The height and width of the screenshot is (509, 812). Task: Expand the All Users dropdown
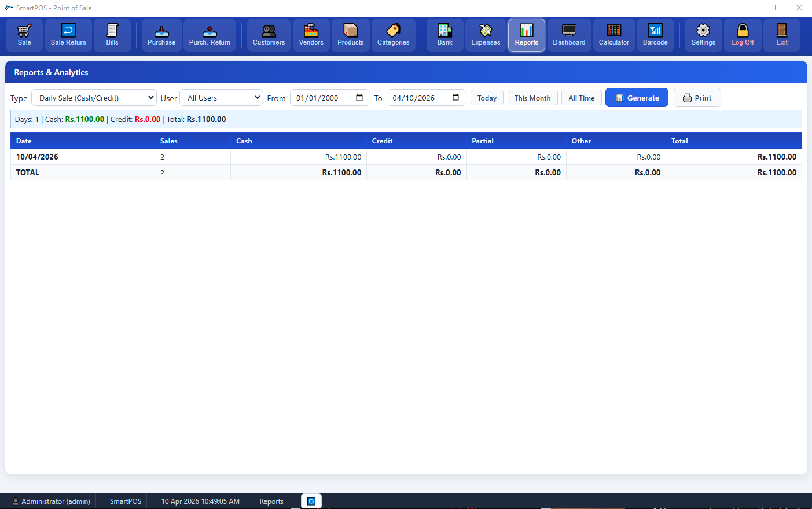222,98
